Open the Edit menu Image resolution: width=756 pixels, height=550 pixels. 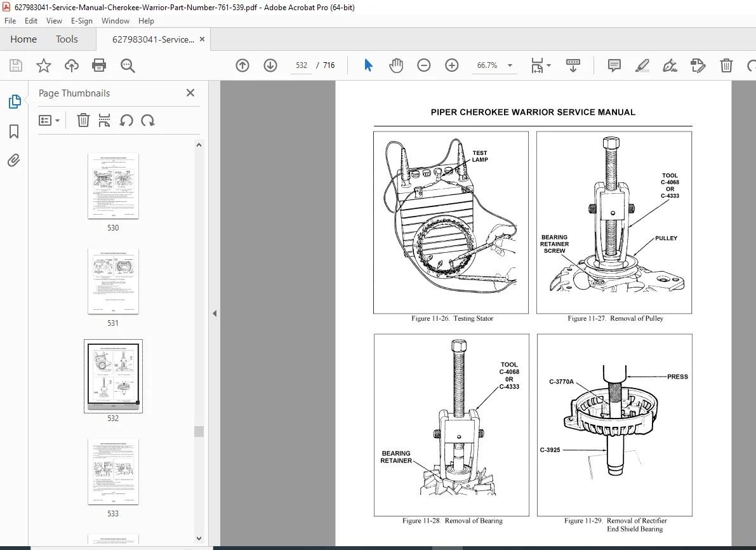(x=31, y=21)
